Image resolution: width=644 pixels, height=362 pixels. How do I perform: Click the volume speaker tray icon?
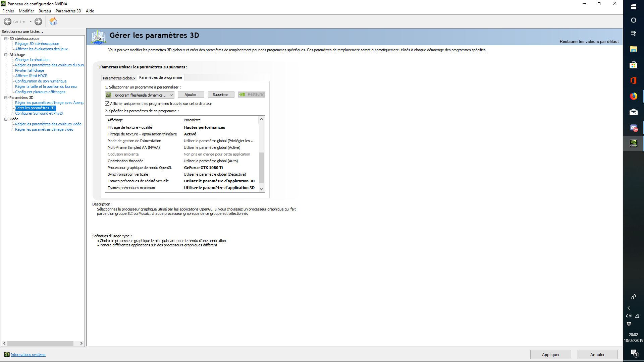click(629, 316)
